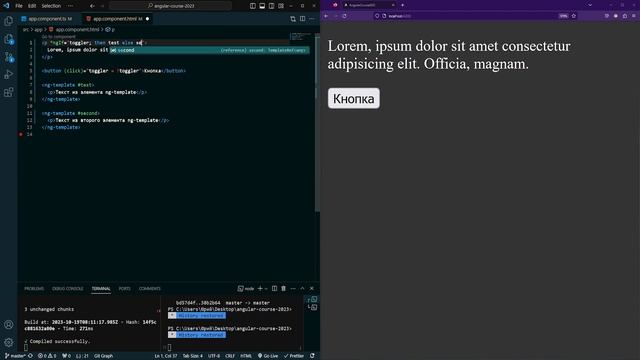Open the Selection menu
The height and width of the screenshot is (360, 640).
pos(51,6)
